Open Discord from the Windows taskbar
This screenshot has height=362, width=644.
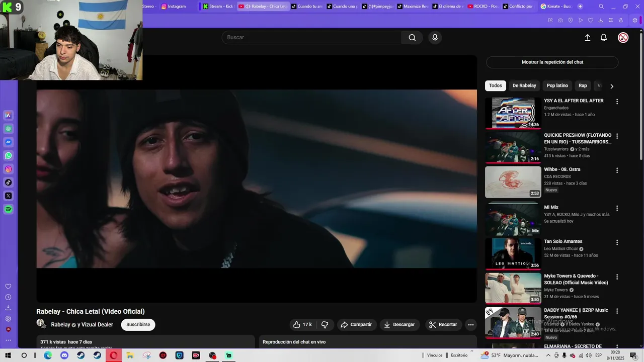click(64, 355)
